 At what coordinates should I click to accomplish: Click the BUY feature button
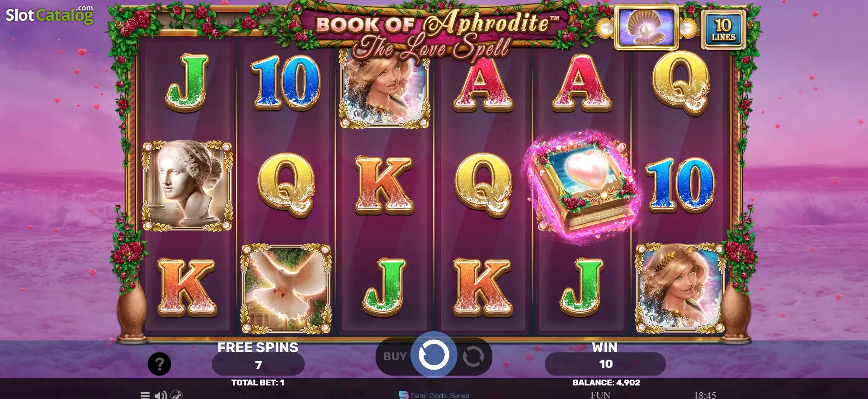(395, 357)
